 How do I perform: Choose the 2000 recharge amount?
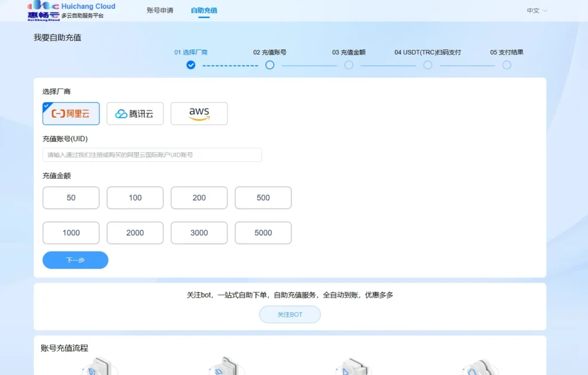tap(135, 233)
